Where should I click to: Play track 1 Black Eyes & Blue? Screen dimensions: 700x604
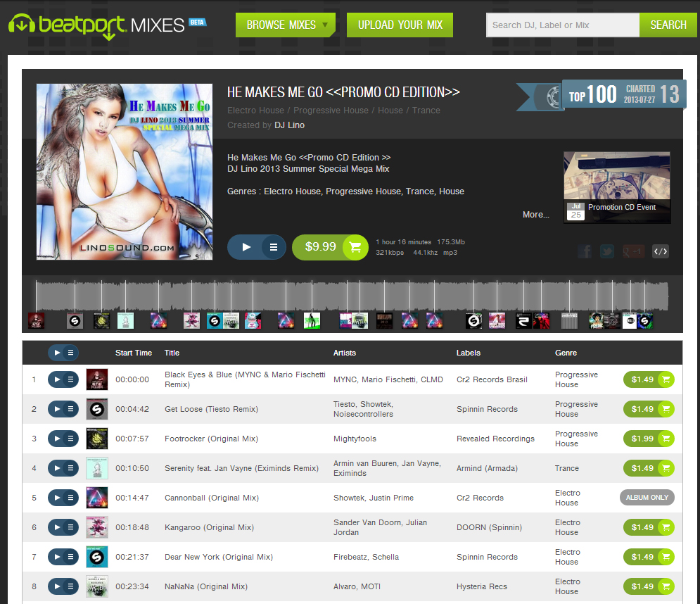click(x=57, y=379)
